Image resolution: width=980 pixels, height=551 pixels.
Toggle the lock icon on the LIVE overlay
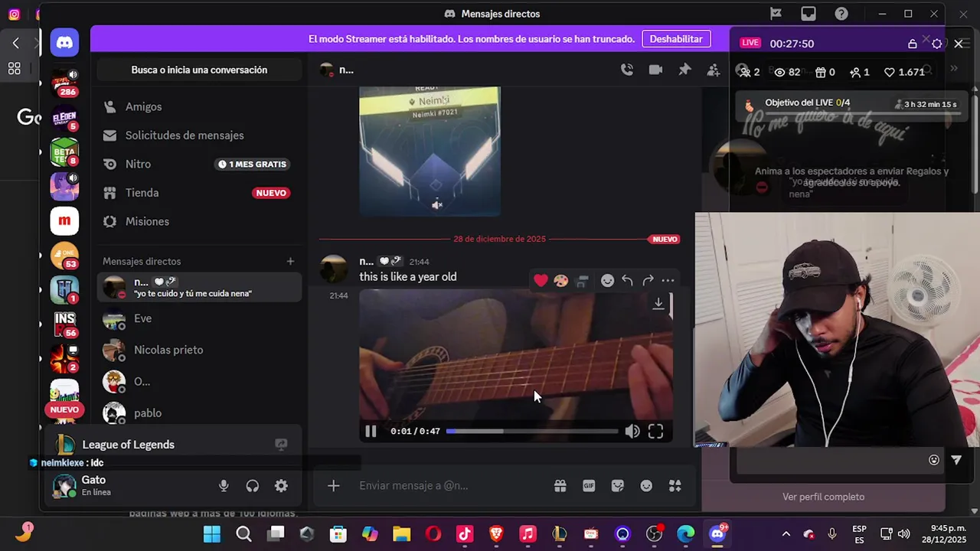913,44
